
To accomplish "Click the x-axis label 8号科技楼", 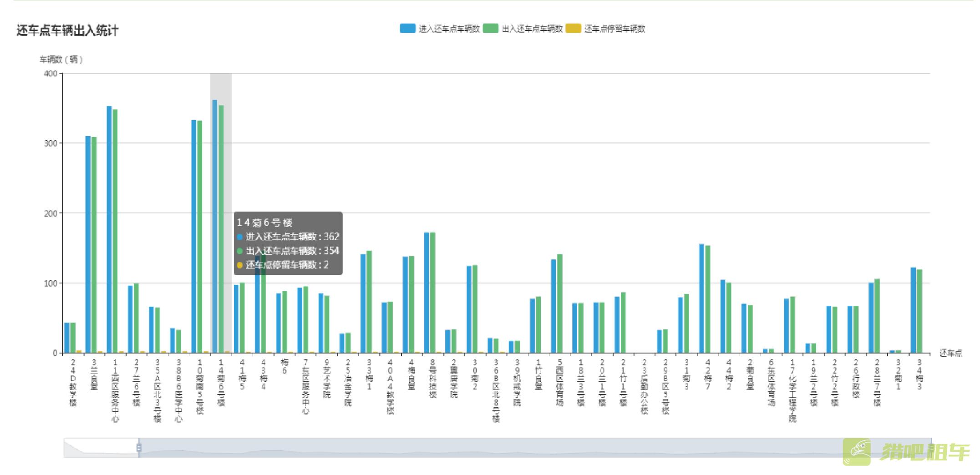I will (432, 379).
